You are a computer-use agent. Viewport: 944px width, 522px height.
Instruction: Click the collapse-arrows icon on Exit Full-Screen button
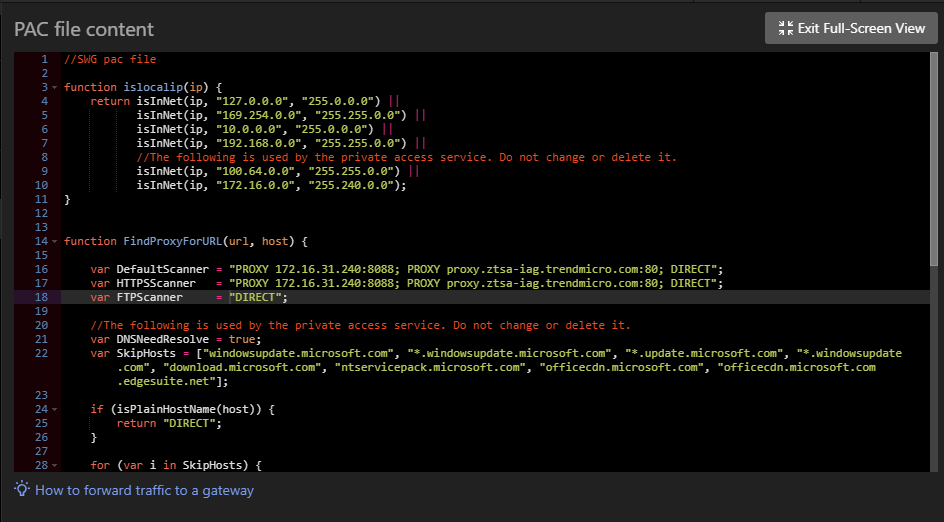pyautogui.click(x=783, y=28)
